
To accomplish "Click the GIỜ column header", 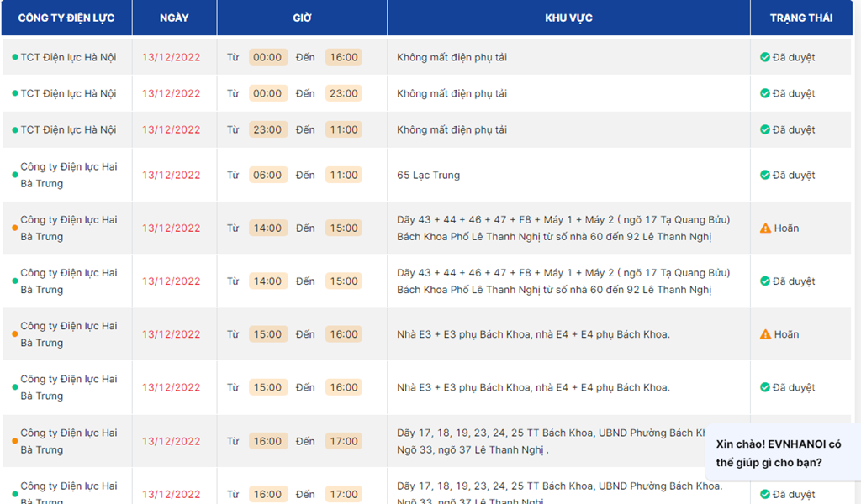I will pyautogui.click(x=302, y=18).
